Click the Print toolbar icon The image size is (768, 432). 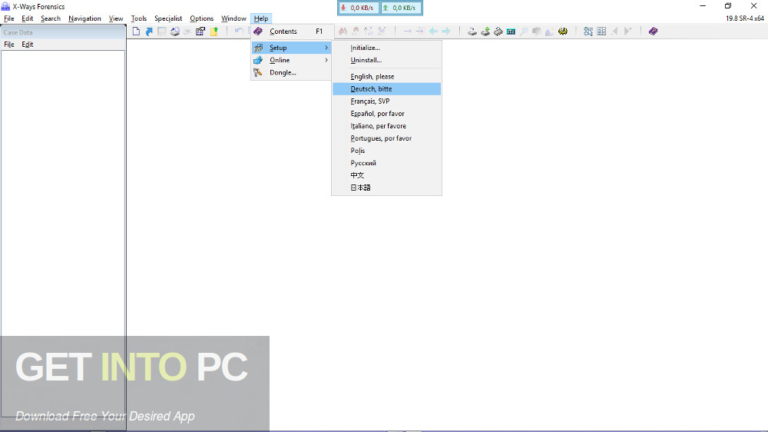175,31
